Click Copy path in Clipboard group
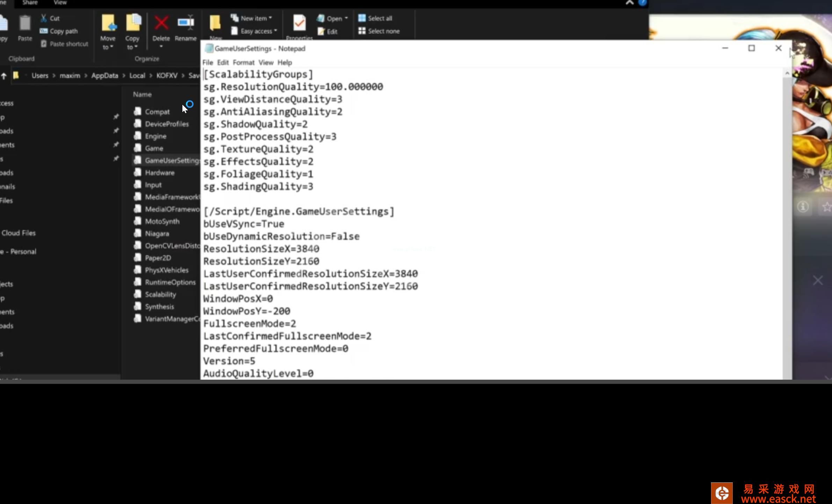Viewport: 832px width, 504px height. click(x=58, y=31)
